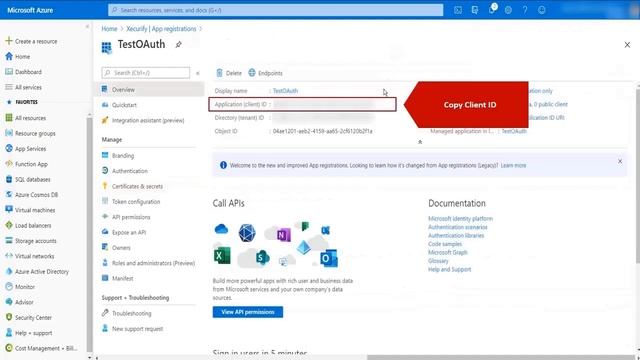Open directory filter icon in top bar
This screenshot has height=360, width=640.
tap(474, 10)
